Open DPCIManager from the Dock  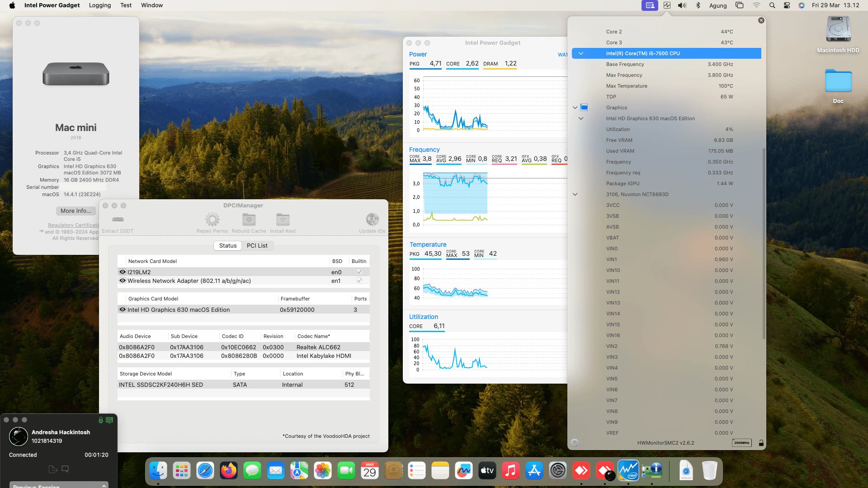click(652, 470)
